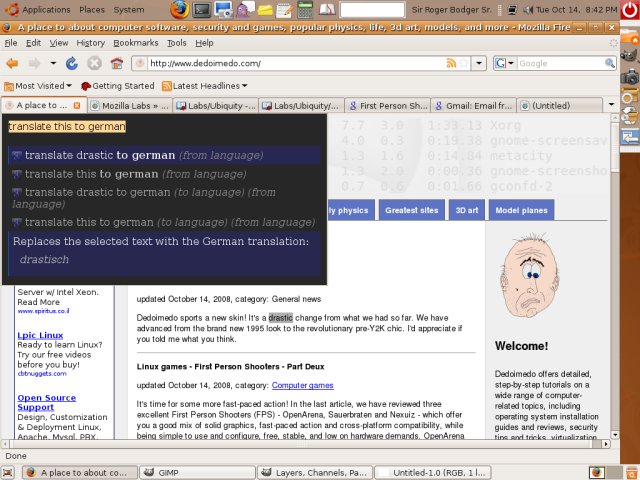Open the list all tabs dropdown
This screenshot has height=480, width=640.
click(611, 105)
